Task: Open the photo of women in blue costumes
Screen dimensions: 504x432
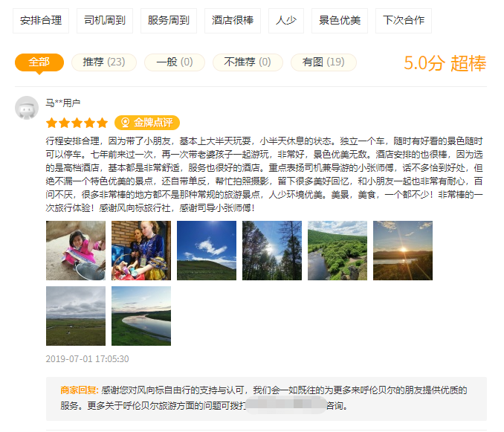Action: [141, 251]
